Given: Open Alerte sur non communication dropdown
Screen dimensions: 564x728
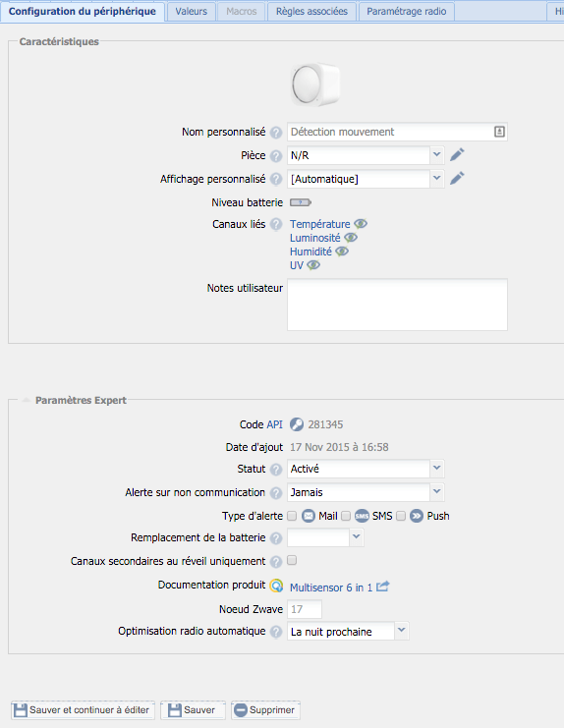Looking at the screenshot, I should point(366,492).
